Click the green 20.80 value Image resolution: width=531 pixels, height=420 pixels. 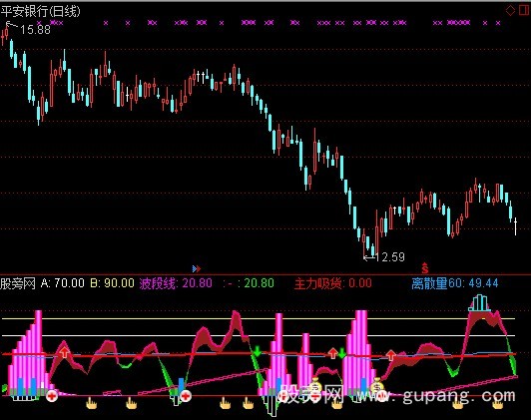(259, 283)
